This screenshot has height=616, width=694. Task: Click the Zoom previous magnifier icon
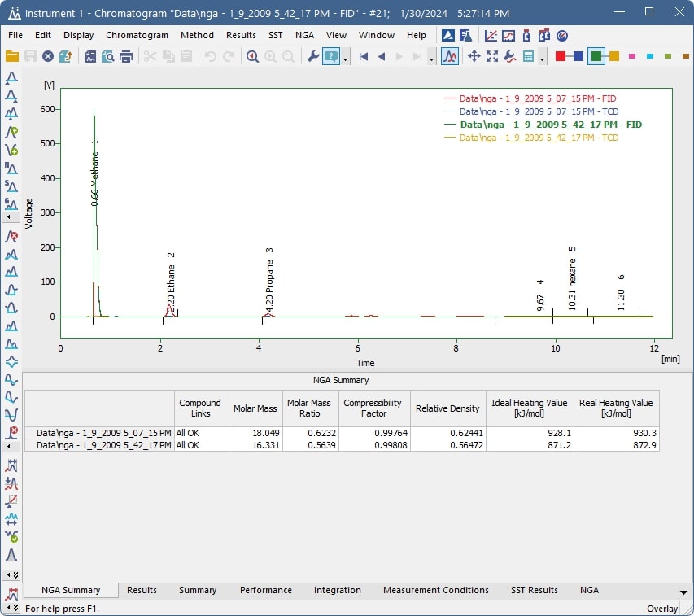252,56
